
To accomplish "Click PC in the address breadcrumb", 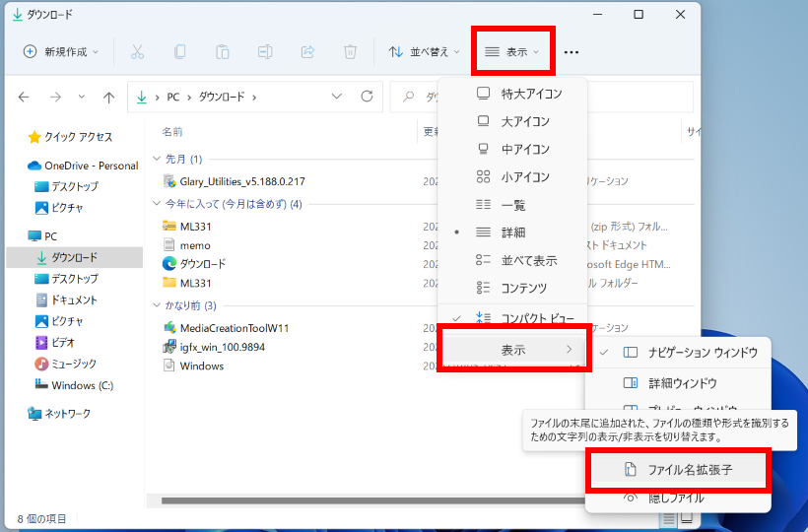I will (173, 97).
